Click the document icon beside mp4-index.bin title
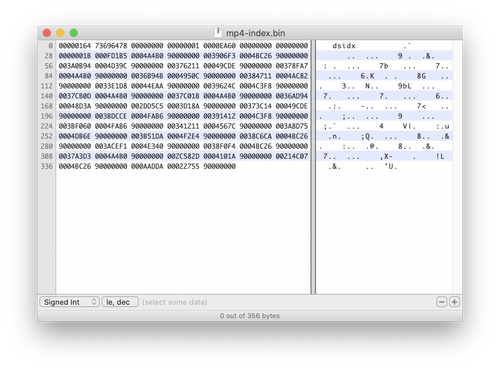500x371 pixels. 218,33
